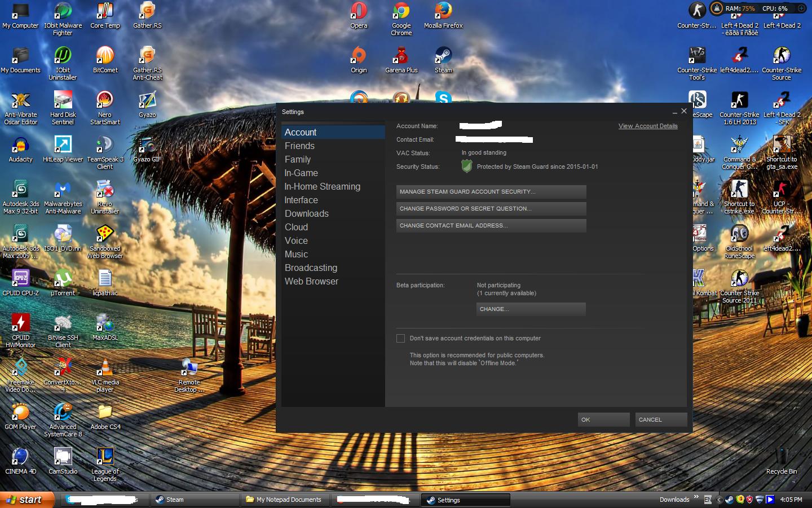812x508 pixels.
Task: Open IObit Malware Fighter desktop icon
Action: click(x=63, y=19)
